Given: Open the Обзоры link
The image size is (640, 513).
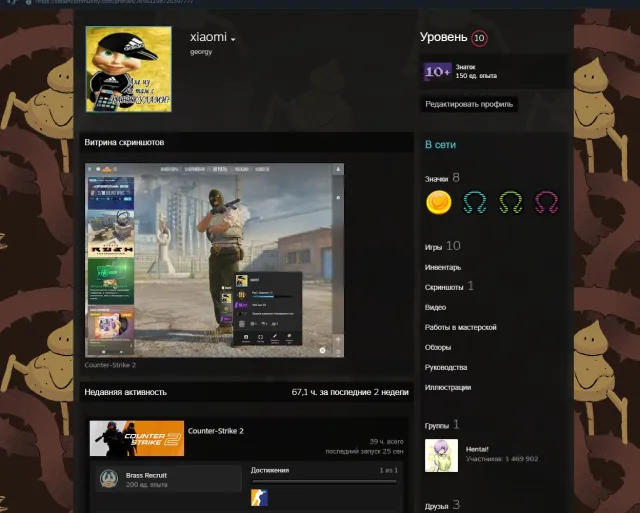Looking at the screenshot, I should [438, 347].
